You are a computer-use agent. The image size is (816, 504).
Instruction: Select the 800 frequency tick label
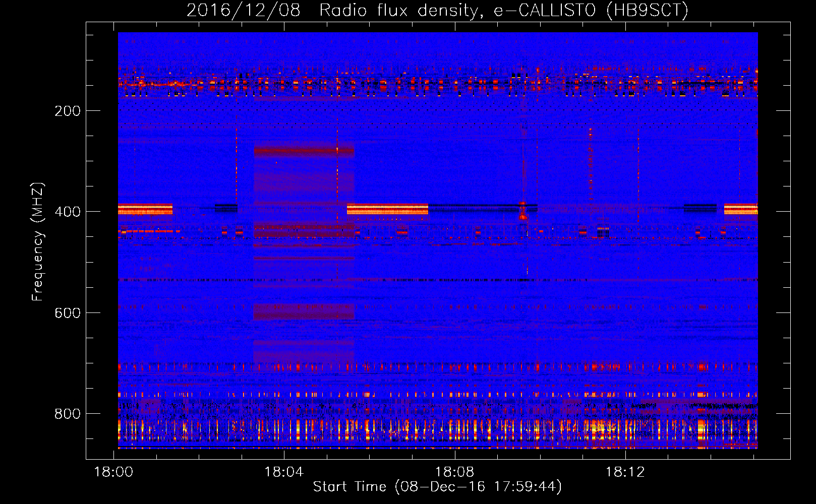(68, 414)
